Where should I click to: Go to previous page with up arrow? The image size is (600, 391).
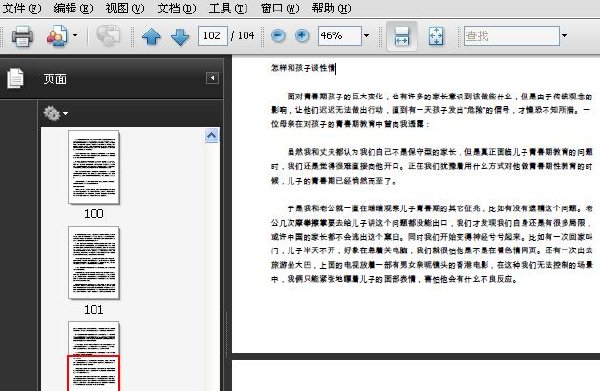coord(151,37)
